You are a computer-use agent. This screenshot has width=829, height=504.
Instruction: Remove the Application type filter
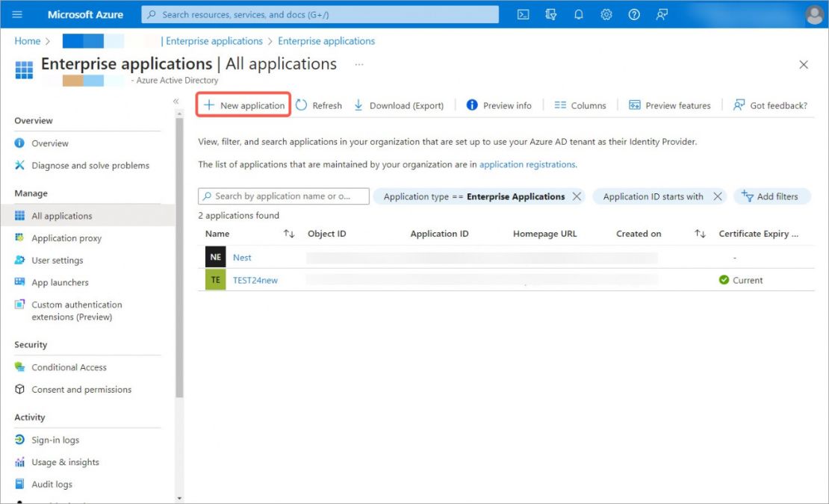(577, 196)
